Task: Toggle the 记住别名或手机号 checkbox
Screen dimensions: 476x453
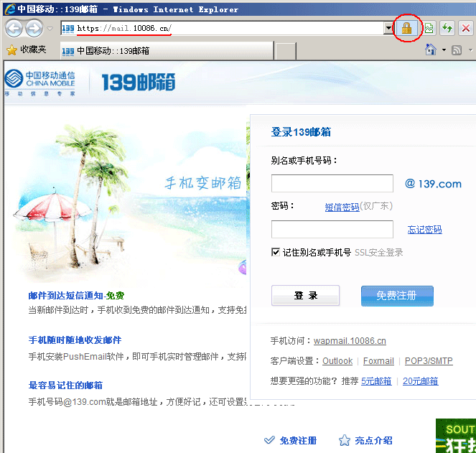Action: (276, 253)
